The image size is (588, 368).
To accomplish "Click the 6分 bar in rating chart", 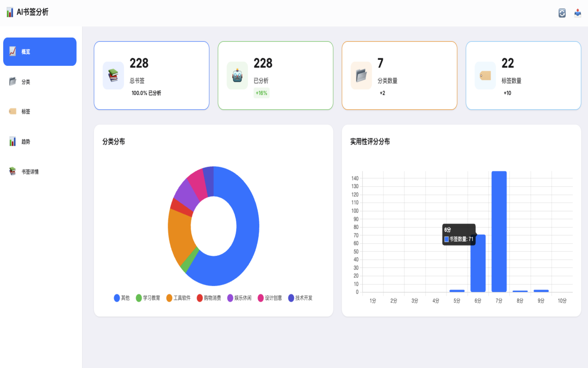I will pos(478,263).
